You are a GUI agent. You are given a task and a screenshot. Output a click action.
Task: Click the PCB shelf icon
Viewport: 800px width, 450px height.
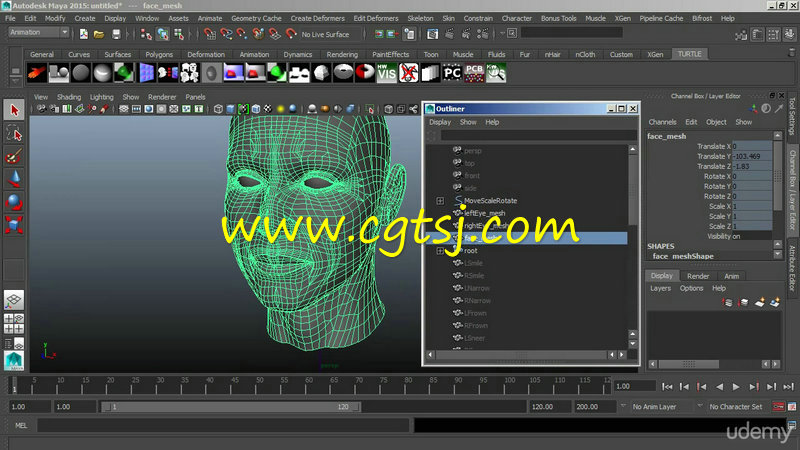pos(474,73)
